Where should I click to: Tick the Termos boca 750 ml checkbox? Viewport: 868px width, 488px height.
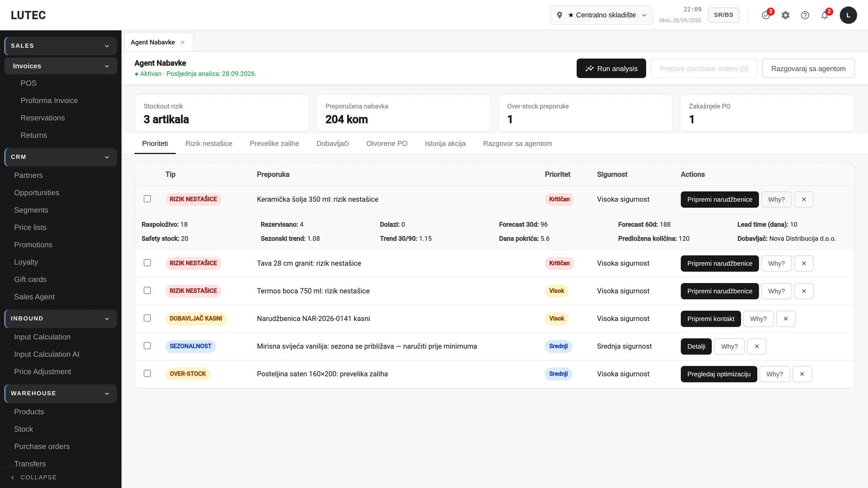coord(147,291)
